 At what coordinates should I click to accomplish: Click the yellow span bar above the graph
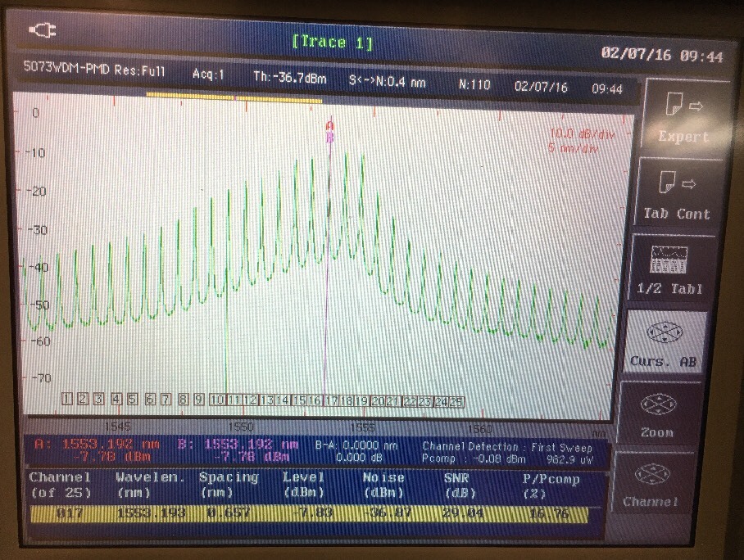234,97
